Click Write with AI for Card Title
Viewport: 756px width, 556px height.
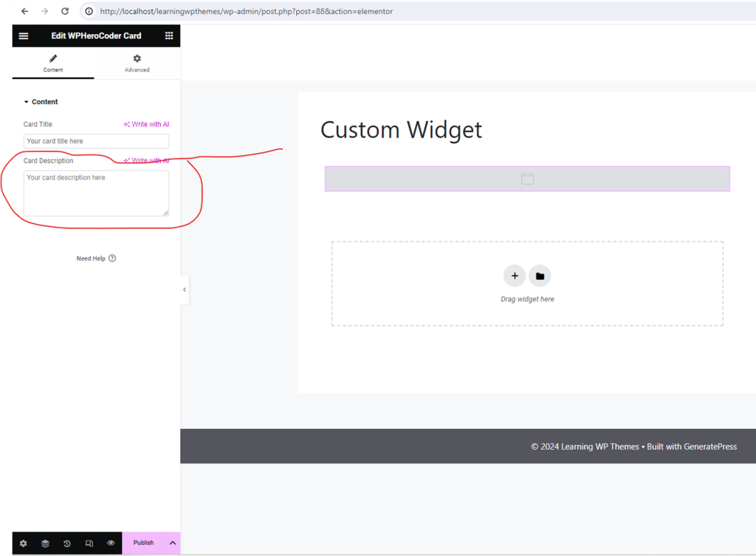pyautogui.click(x=146, y=124)
